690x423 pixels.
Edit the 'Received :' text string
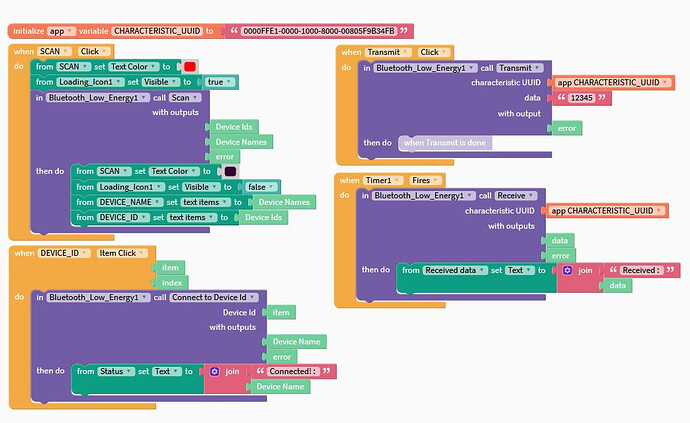tap(641, 270)
